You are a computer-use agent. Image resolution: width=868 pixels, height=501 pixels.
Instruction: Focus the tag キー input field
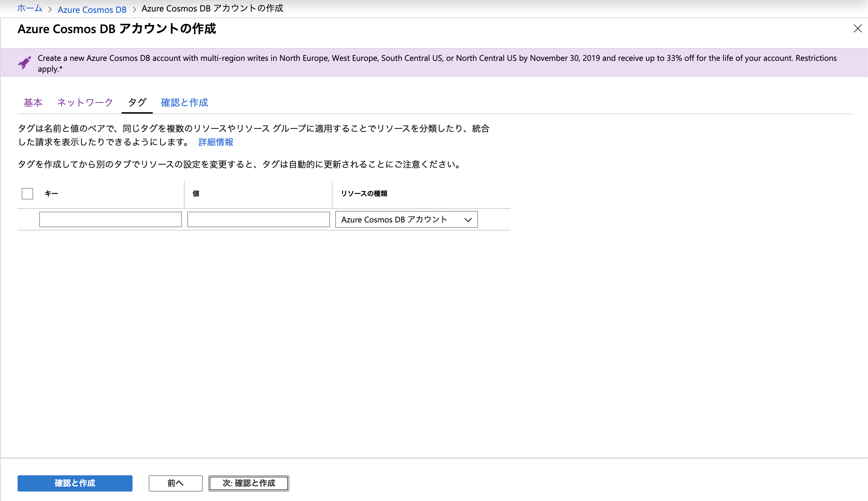coord(111,219)
